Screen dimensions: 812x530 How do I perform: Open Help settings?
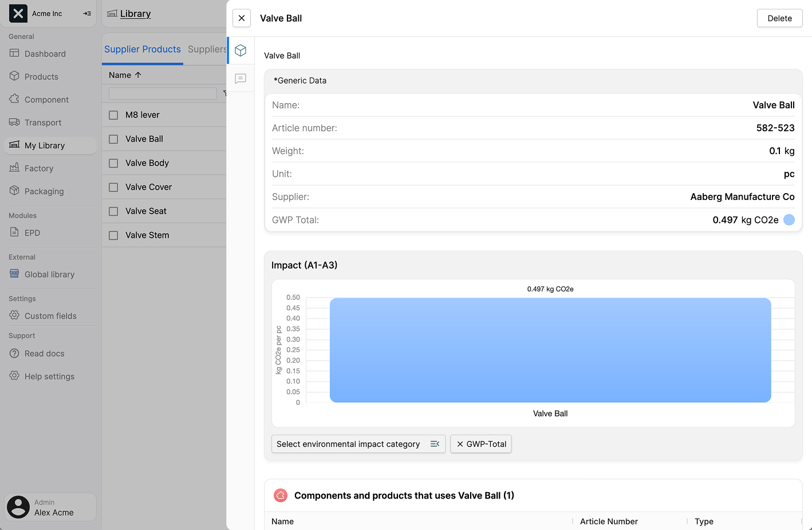click(50, 376)
